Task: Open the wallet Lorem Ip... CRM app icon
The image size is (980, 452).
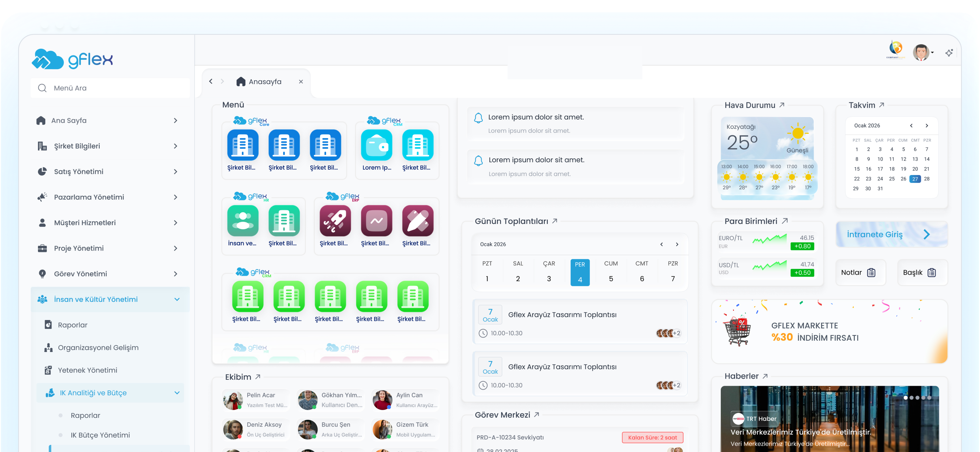Action: [376, 145]
